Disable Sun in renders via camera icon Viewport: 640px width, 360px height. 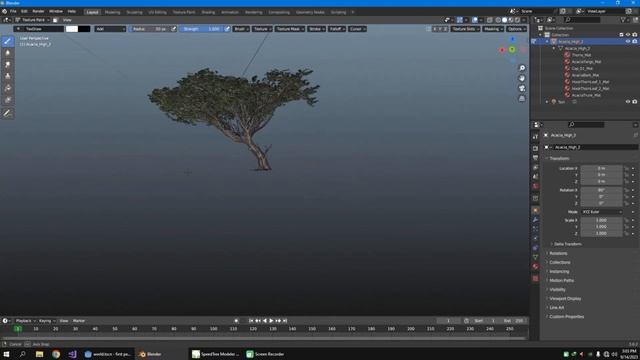[635, 102]
